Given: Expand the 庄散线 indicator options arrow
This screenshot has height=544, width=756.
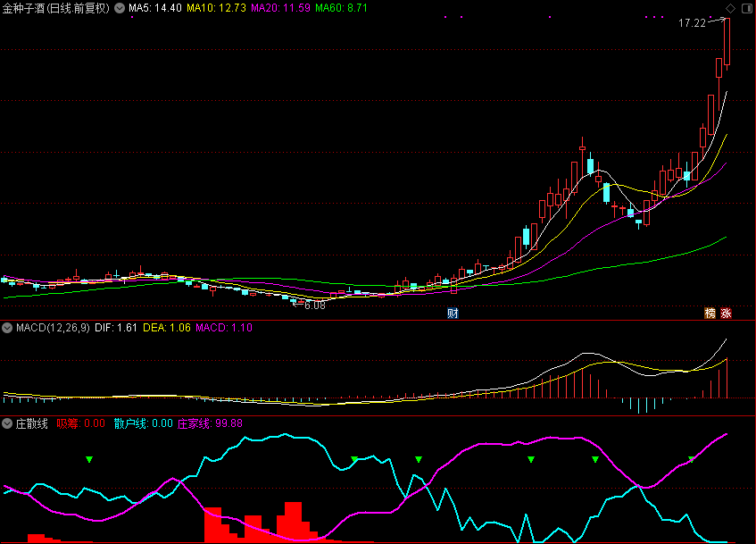Looking at the screenshot, I should (x=7, y=423).
